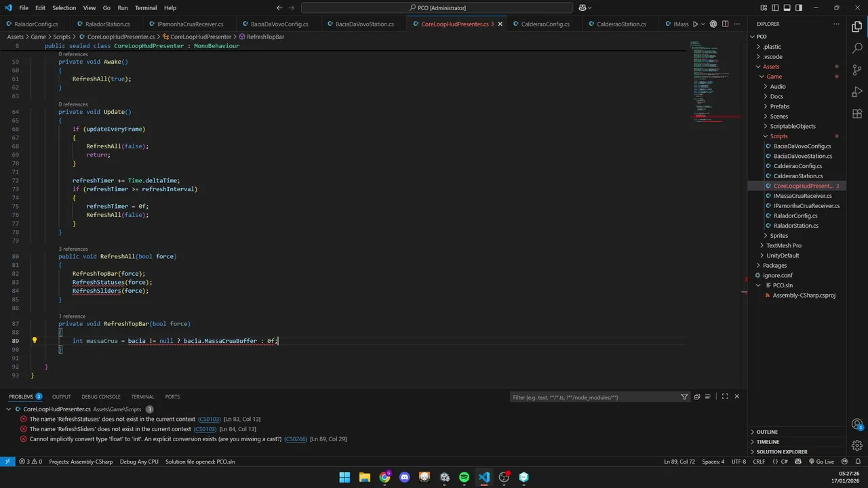The height and width of the screenshot is (488, 868).
Task: Open the Extensions view
Action: (x=857, y=114)
